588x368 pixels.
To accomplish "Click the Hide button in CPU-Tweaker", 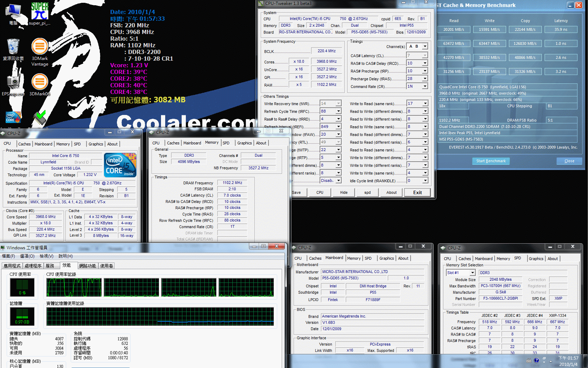I will point(344,192).
